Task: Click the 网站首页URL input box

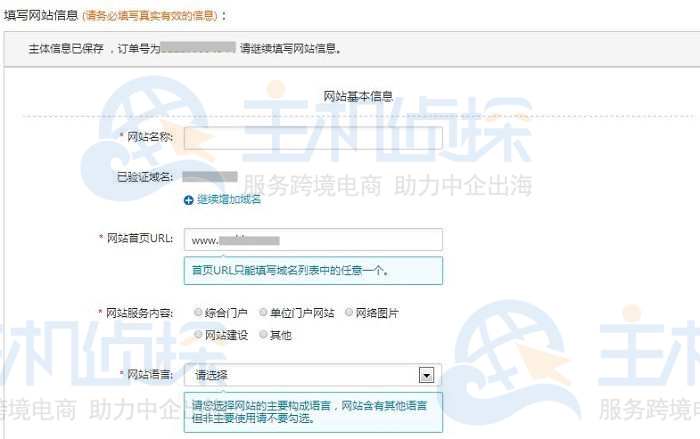Action: tap(313, 240)
